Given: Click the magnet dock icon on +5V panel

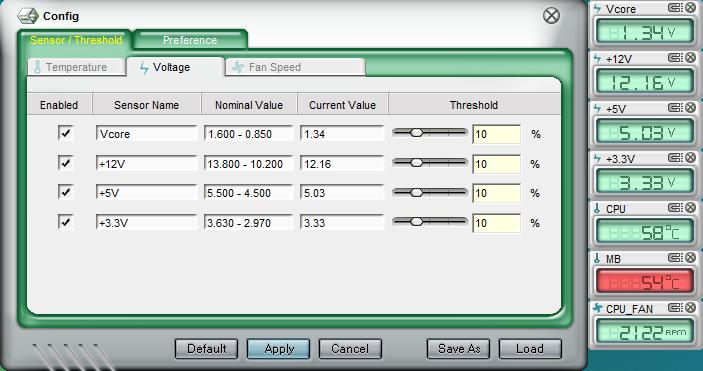Looking at the screenshot, I should 675,108.
